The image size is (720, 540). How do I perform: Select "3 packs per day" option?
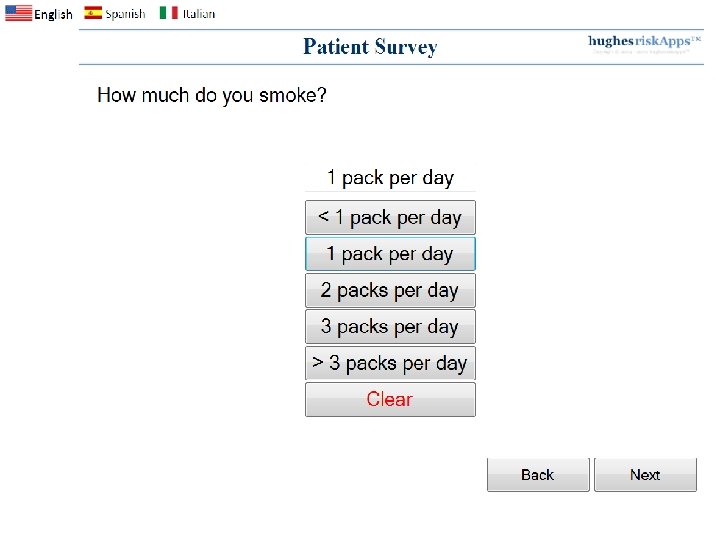pyautogui.click(x=390, y=327)
